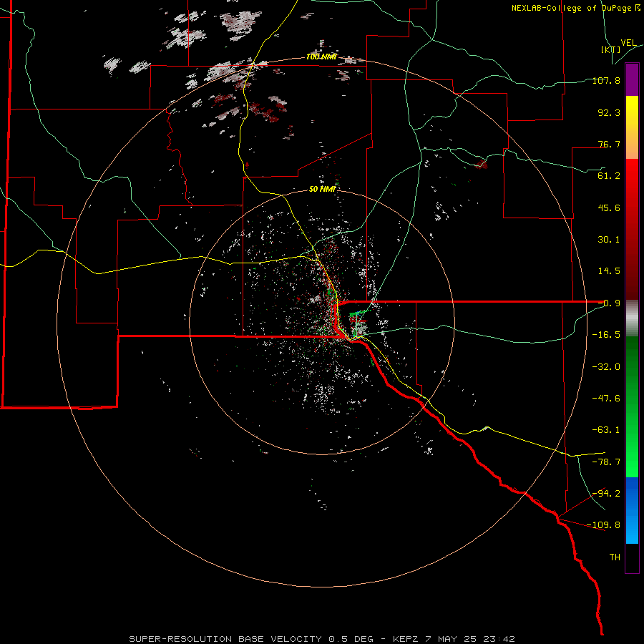Image resolution: width=644 pixels, height=644 pixels.
Task: Select the -47.6 velocity scale value
Action: click(606, 399)
